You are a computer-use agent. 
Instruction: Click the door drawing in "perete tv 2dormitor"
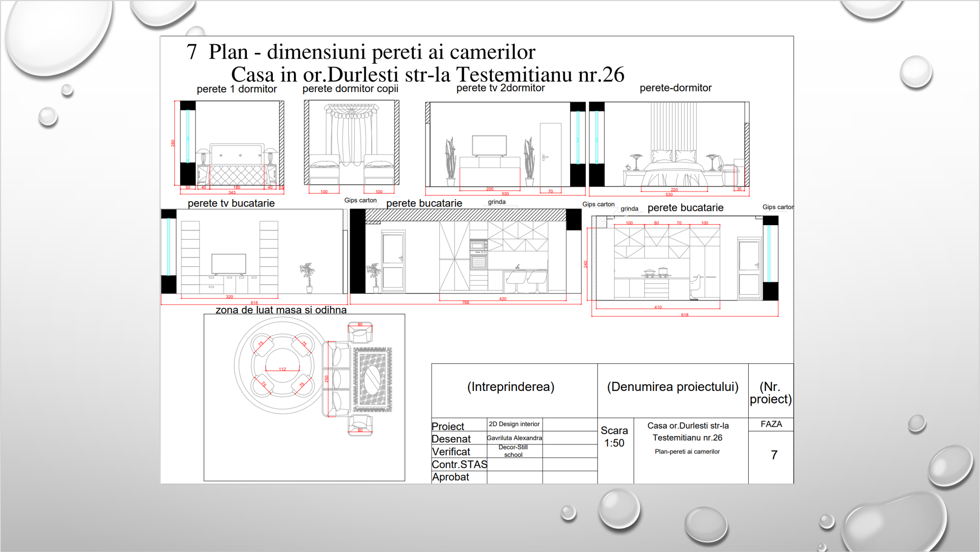click(x=550, y=155)
